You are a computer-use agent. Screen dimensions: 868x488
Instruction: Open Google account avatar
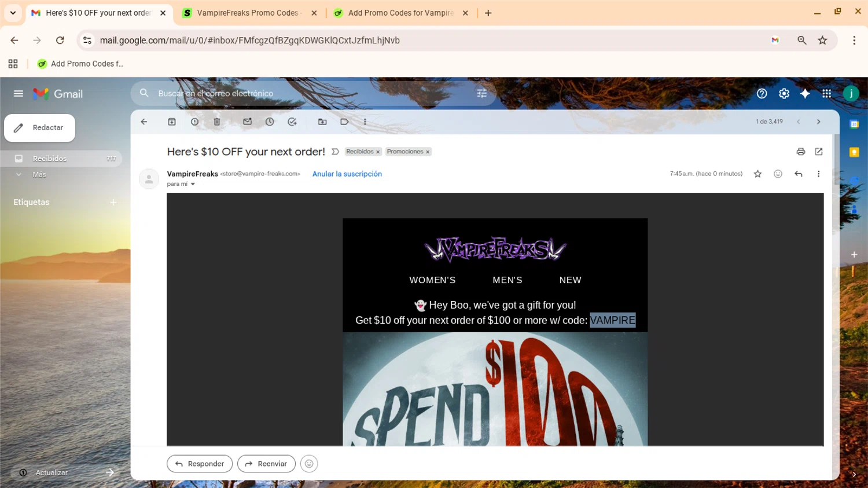851,94
